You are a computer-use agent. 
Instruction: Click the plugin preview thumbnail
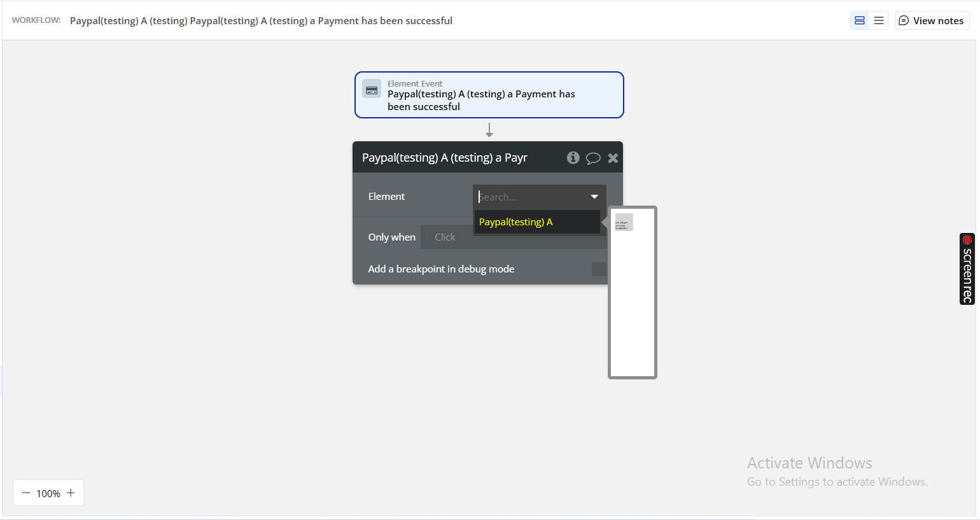pos(624,222)
